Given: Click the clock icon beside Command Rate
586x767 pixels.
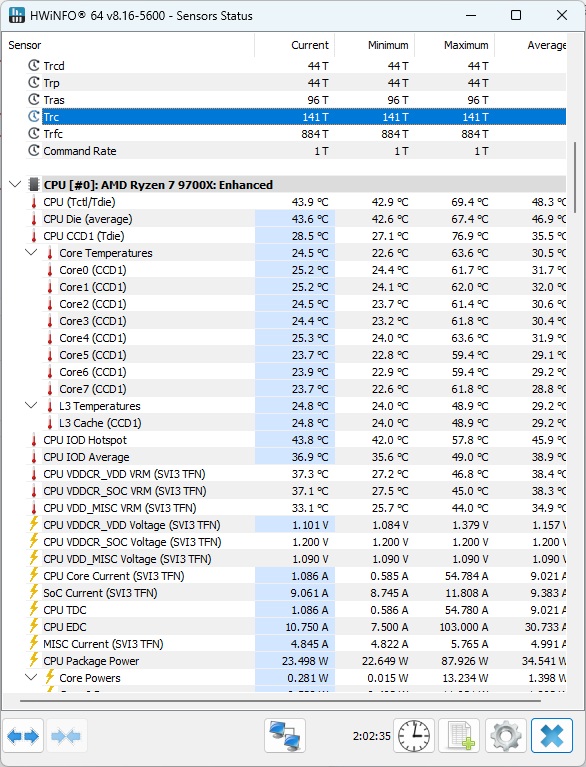Looking at the screenshot, I should click(34, 150).
